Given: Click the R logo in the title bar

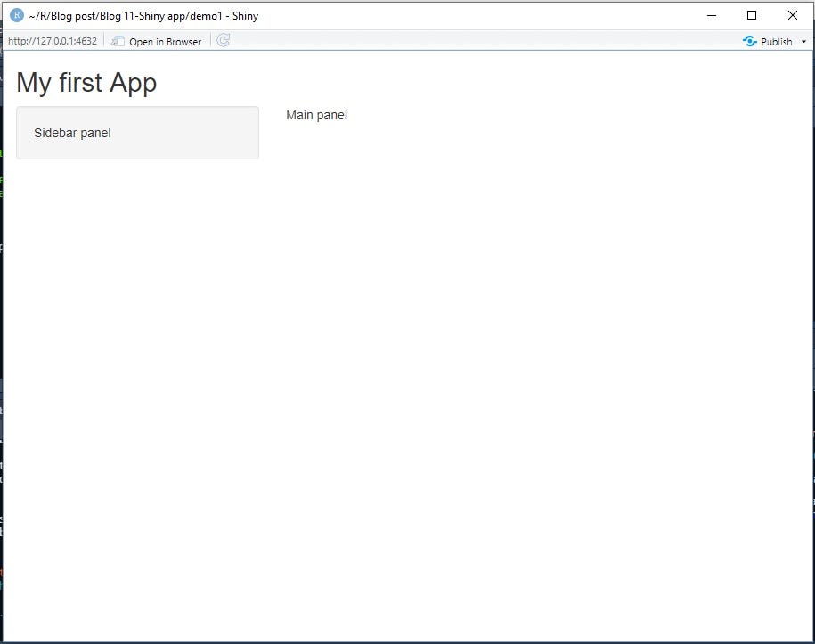Looking at the screenshot, I should click(17, 15).
